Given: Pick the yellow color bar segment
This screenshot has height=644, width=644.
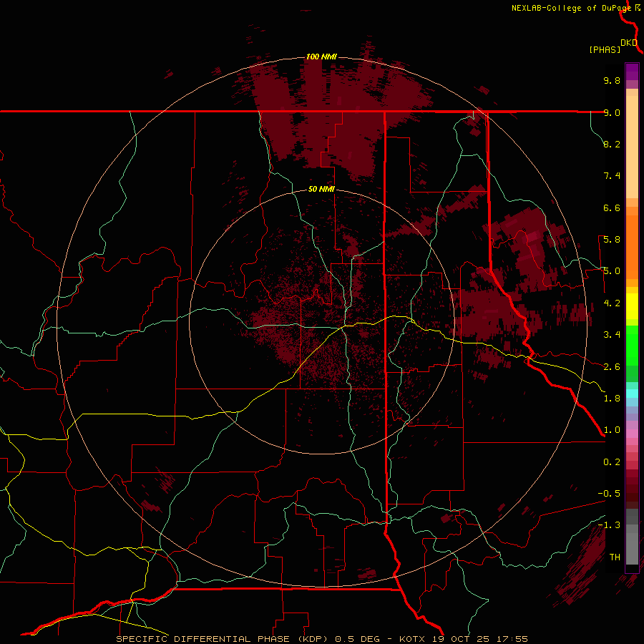Looking at the screenshot, I should [632, 306].
